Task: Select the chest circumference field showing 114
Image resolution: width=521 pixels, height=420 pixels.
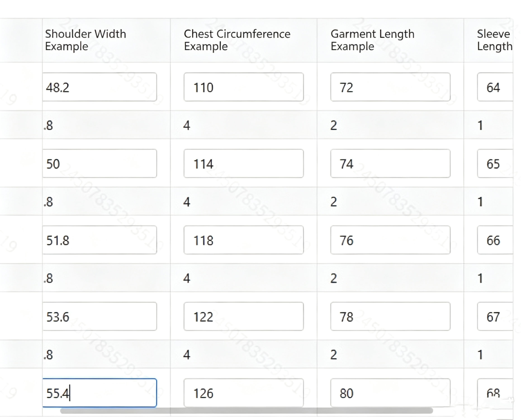Action: (x=244, y=164)
